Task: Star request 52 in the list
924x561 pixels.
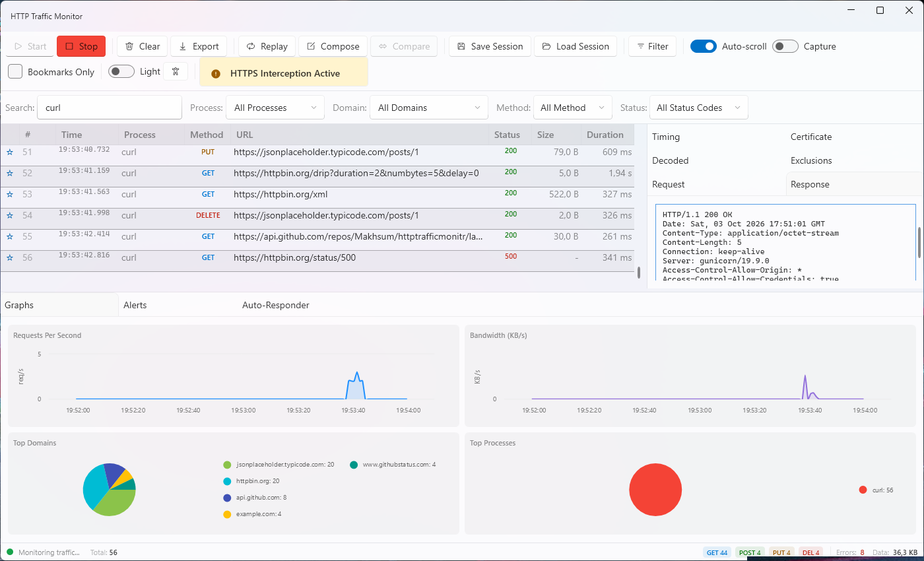Action: (x=10, y=173)
